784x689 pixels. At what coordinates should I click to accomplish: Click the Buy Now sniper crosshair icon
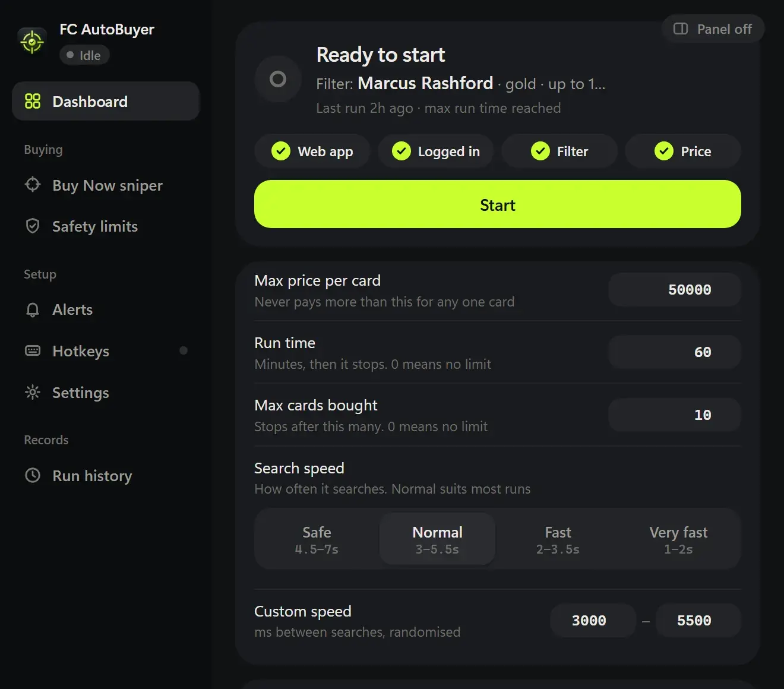pyautogui.click(x=33, y=185)
